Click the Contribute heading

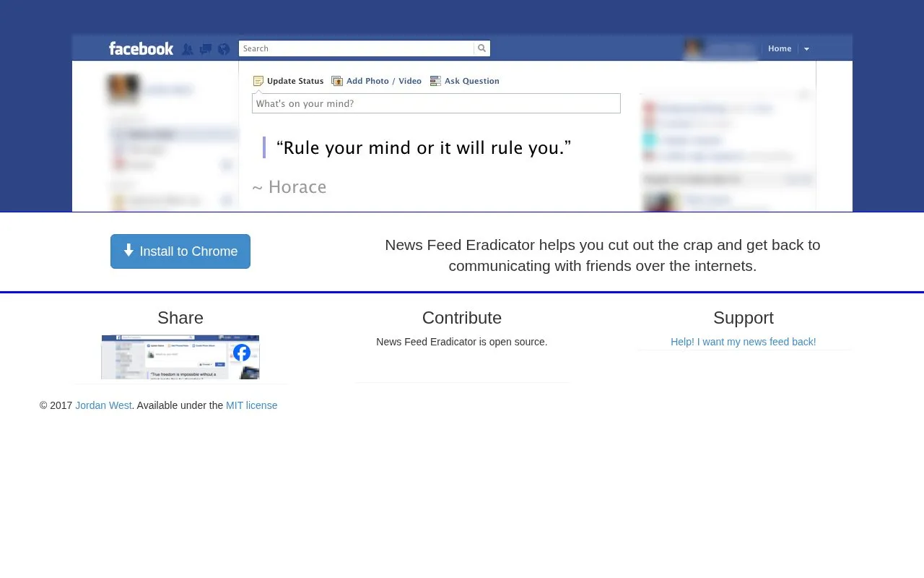(462, 318)
